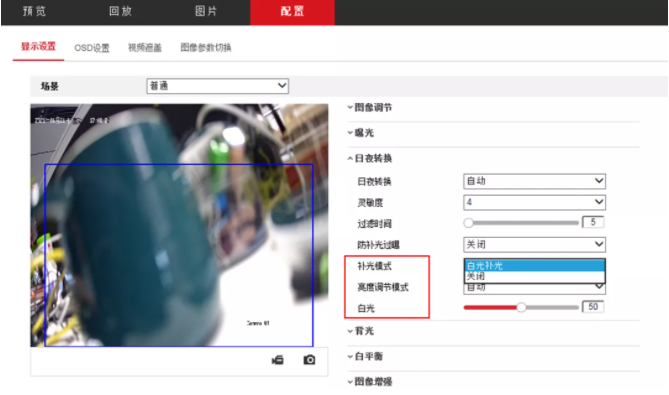Click the 灵敏度 label
This screenshot has width=669, height=395.
(370, 203)
